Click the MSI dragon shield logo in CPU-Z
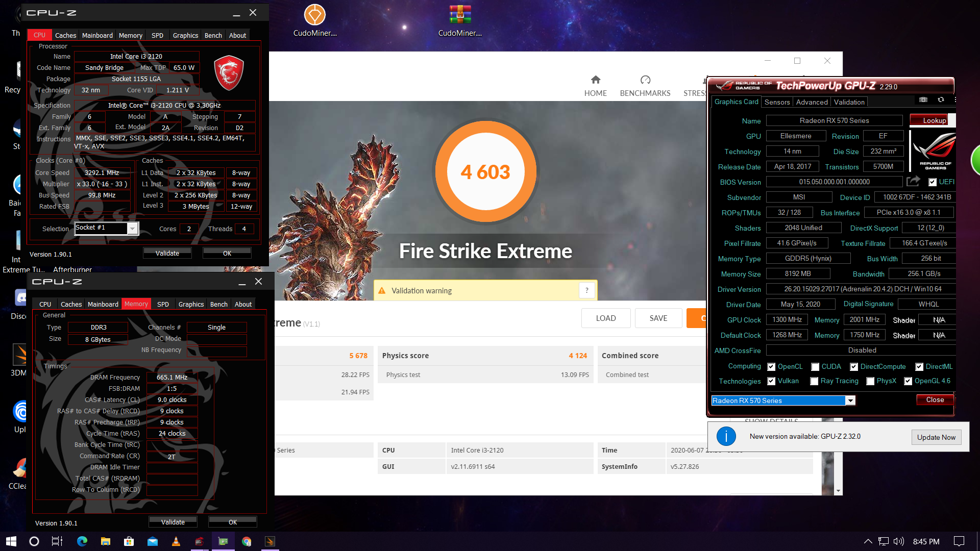 [228, 73]
